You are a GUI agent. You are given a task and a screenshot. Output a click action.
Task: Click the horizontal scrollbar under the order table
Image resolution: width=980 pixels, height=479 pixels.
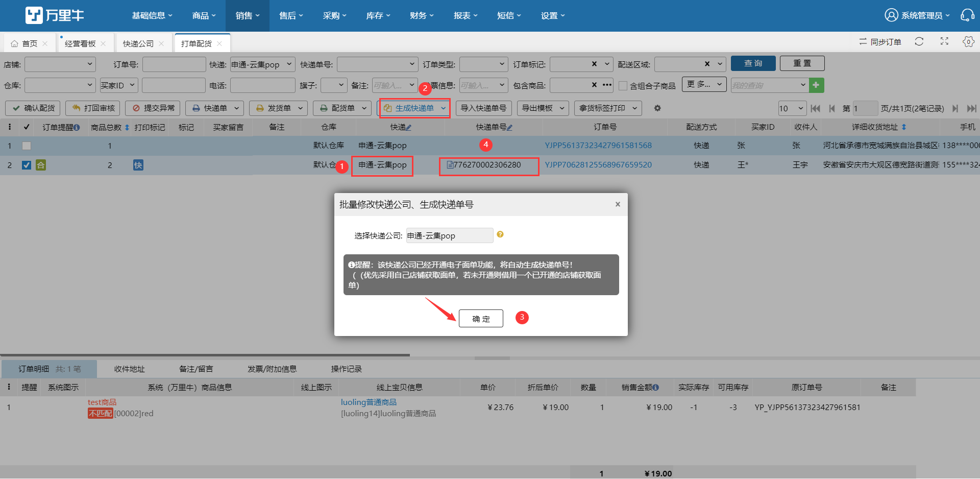tap(205, 355)
